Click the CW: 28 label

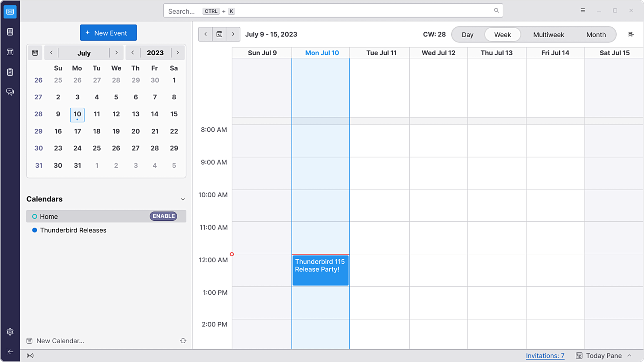coord(434,34)
